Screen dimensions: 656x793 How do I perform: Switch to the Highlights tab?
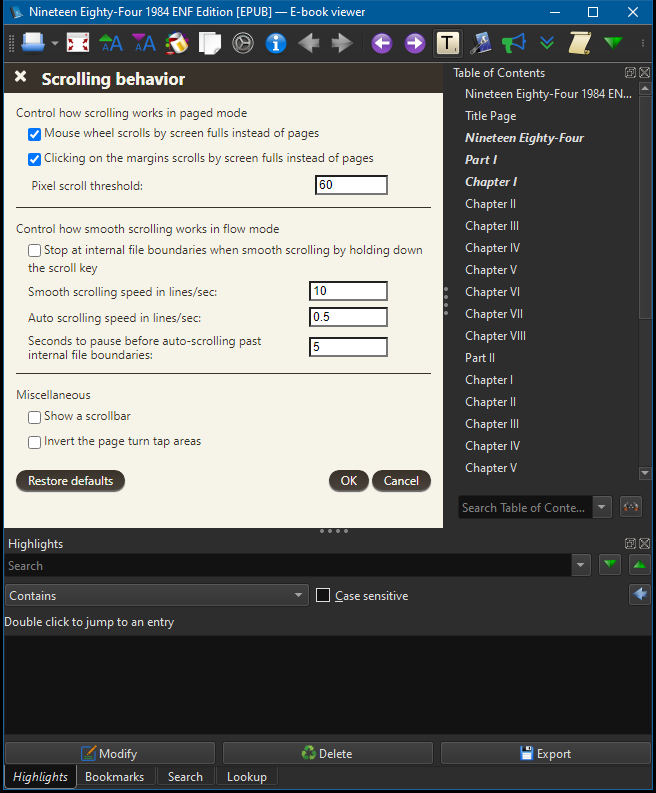point(40,777)
